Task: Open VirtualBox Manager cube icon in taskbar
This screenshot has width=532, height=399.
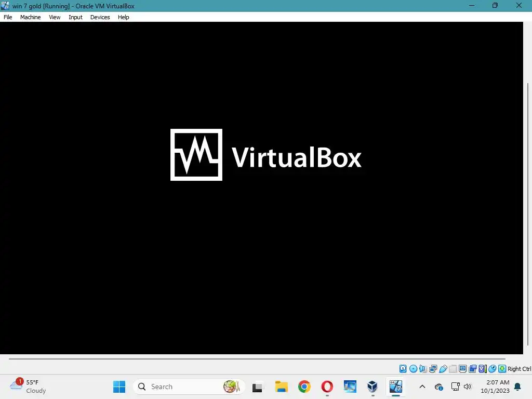Action: coord(373,387)
